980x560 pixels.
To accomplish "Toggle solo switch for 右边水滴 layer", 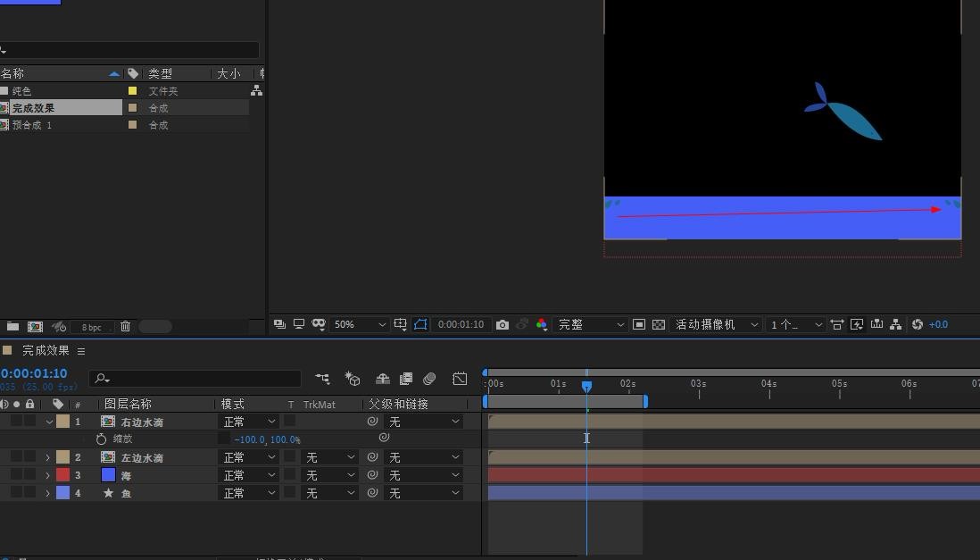I will pyautogui.click(x=16, y=421).
